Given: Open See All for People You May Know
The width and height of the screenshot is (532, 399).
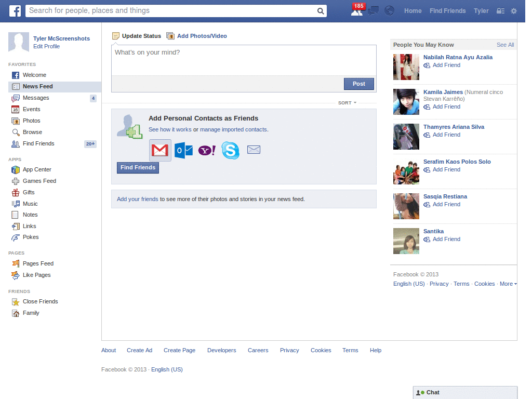Looking at the screenshot, I should pos(504,45).
